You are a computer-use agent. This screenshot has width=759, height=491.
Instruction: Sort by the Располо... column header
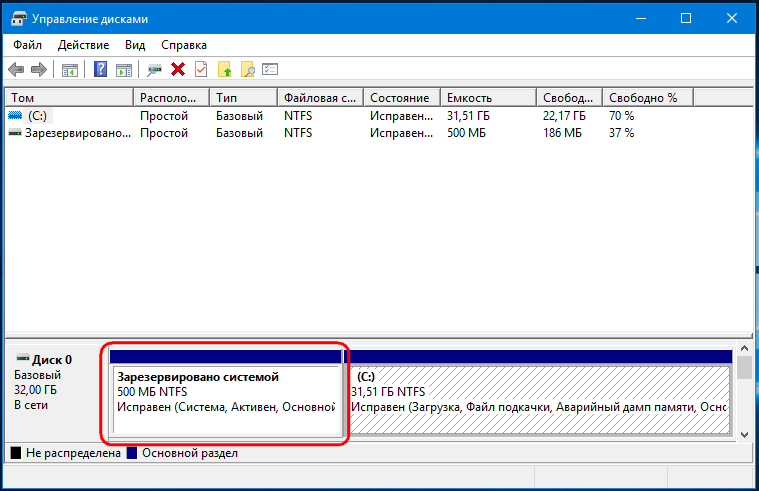171,98
